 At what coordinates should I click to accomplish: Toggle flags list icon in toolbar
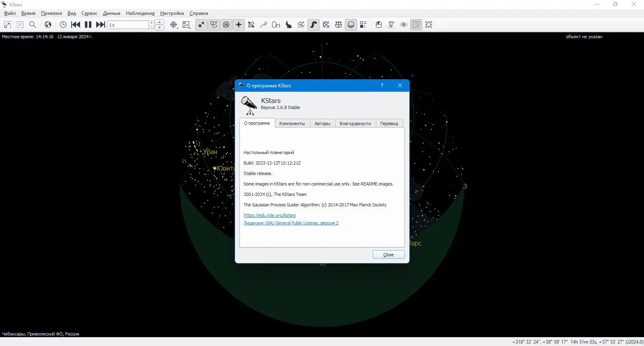click(363, 25)
